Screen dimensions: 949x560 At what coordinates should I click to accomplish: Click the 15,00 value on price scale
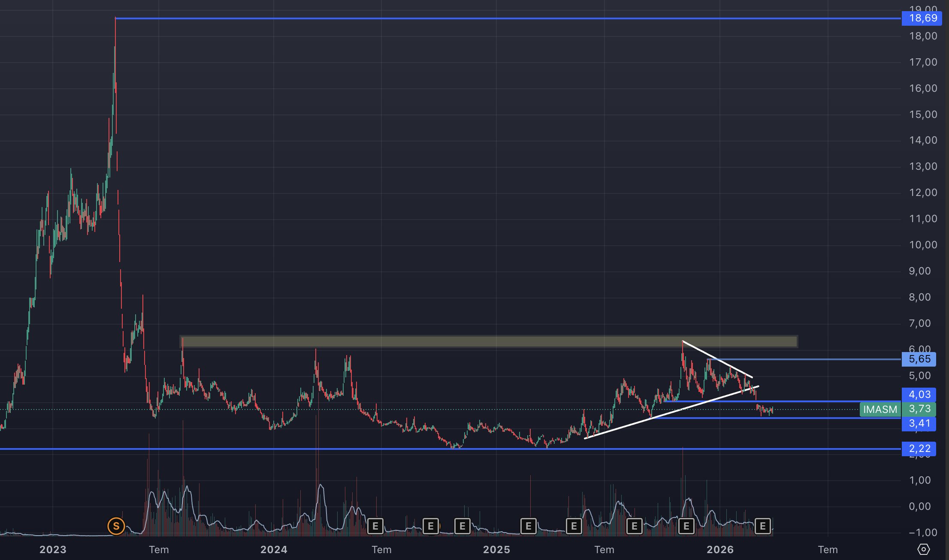coord(923,114)
